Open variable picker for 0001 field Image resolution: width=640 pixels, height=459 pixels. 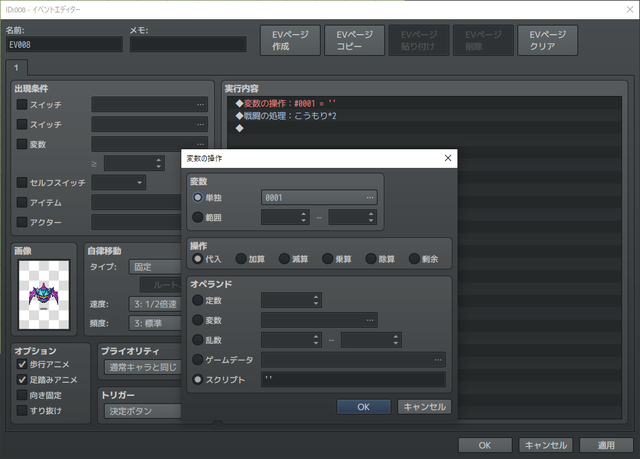[370, 197]
